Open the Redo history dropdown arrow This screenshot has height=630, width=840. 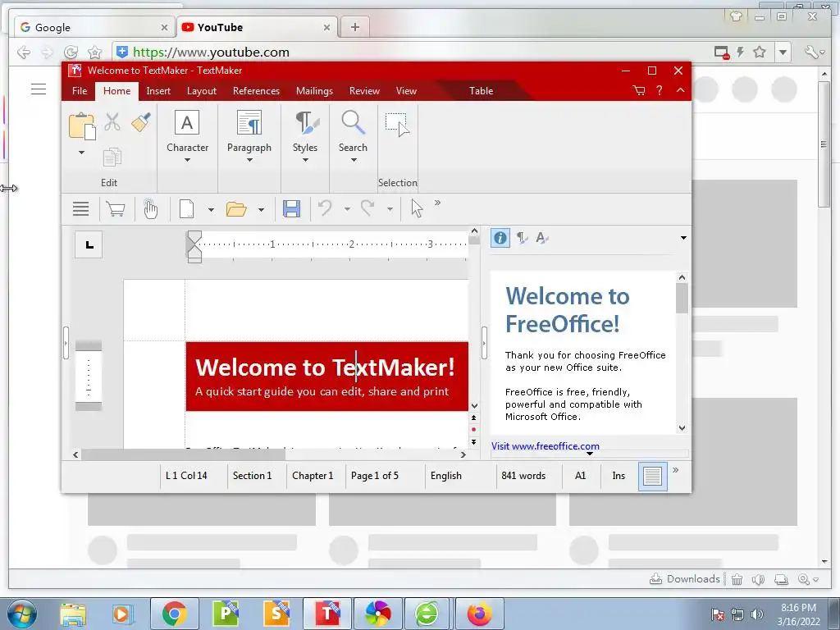point(390,209)
